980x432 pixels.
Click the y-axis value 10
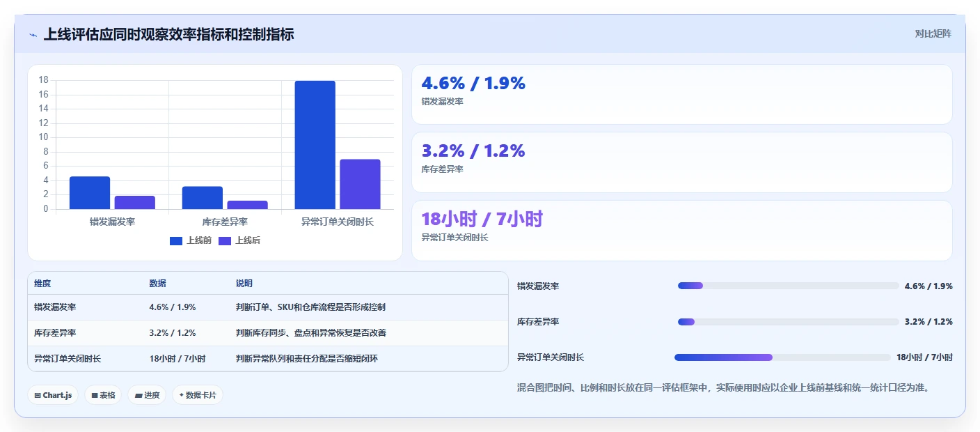pos(43,137)
